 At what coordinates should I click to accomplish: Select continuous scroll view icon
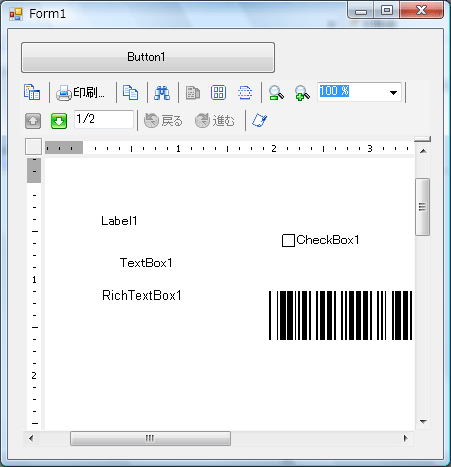pos(245,93)
